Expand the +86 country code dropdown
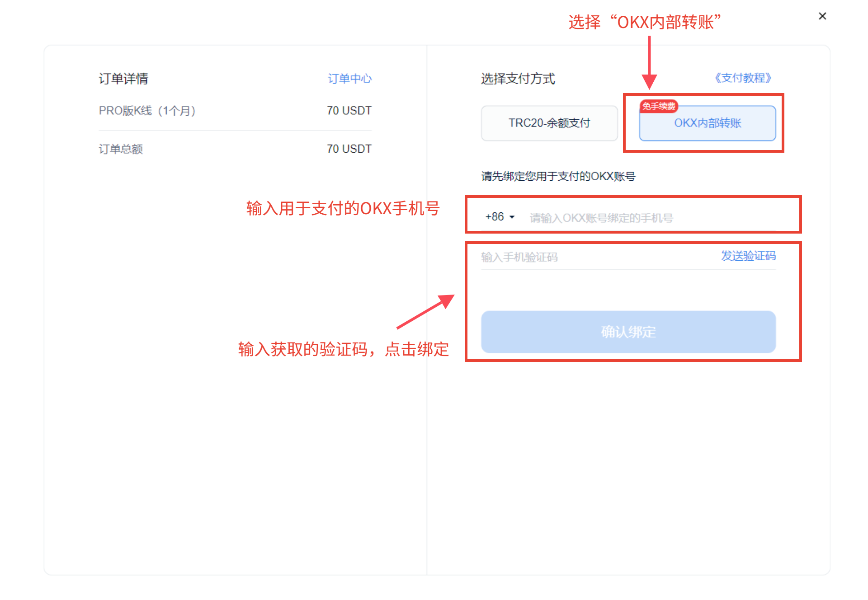Image resolution: width=868 pixels, height=600 pixels. pyautogui.click(x=500, y=217)
